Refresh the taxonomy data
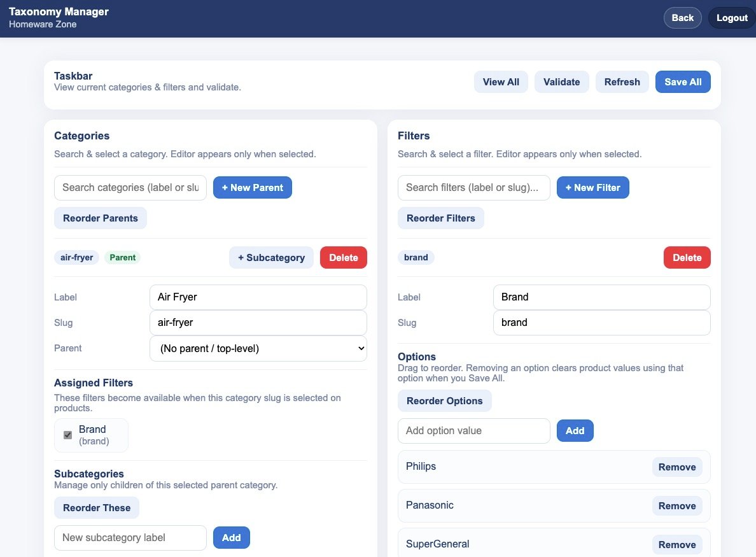Image resolution: width=756 pixels, height=557 pixels. pyautogui.click(x=622, y=81)
